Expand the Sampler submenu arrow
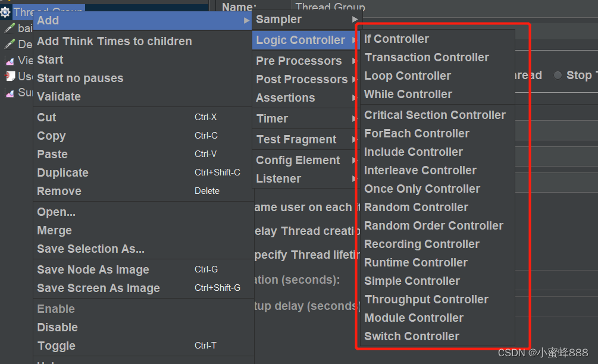Viewport: 598px width, 364px height. tap(355, 19)
